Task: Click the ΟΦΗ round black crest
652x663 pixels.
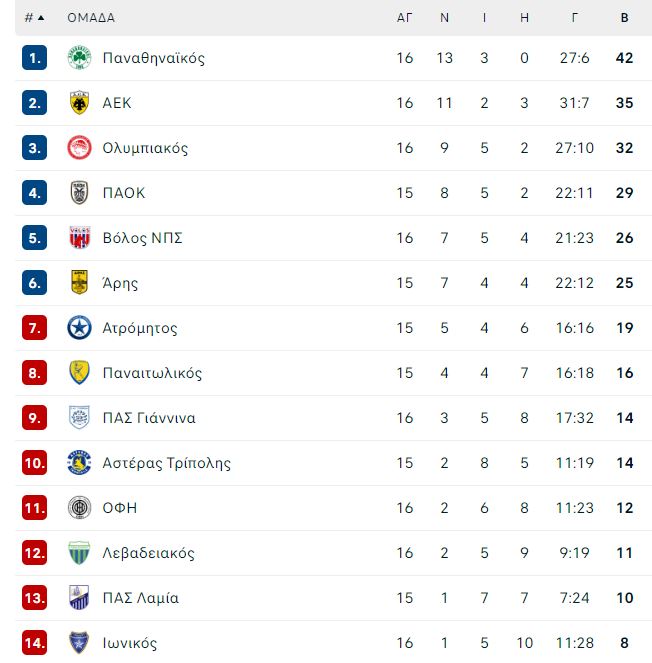Action: point(79,507)
